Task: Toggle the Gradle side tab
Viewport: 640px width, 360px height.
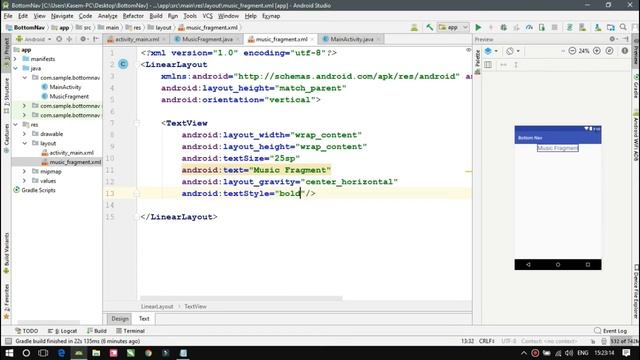Action: pos(636,87)
